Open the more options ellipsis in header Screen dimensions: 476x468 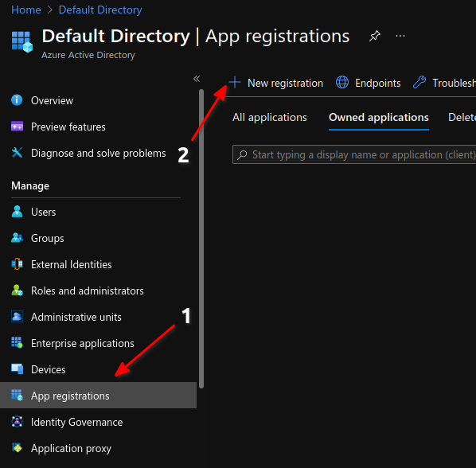(400, 36)
